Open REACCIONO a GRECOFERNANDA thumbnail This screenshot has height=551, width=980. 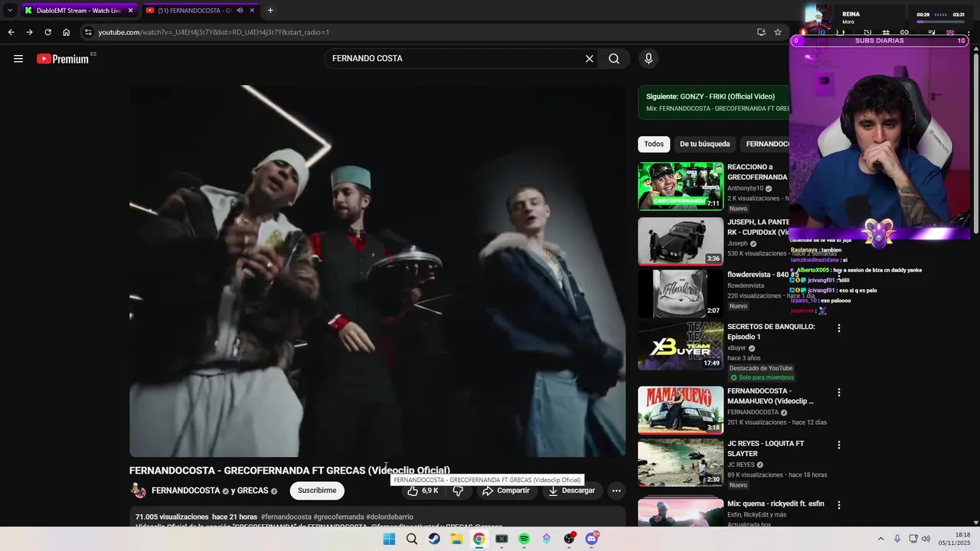click(x=681, y=186)
